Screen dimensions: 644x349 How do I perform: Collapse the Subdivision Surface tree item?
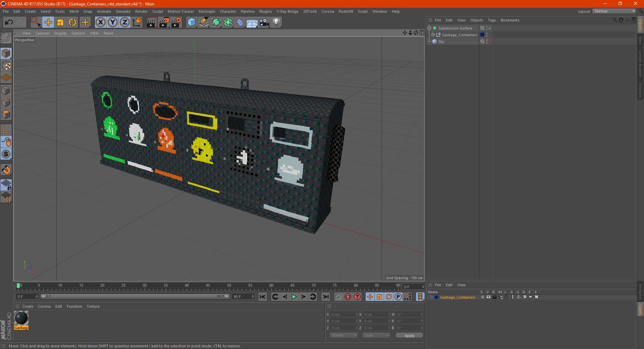click(429, 28)
